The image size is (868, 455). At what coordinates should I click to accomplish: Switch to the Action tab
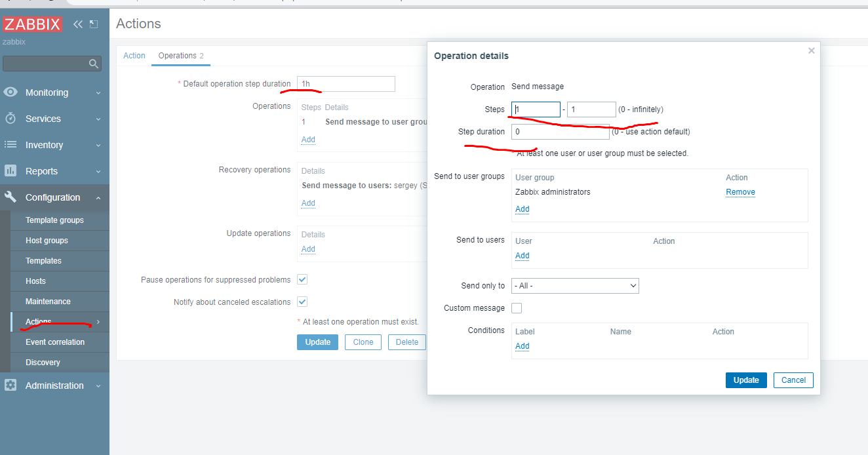click(x=134, y=56)
